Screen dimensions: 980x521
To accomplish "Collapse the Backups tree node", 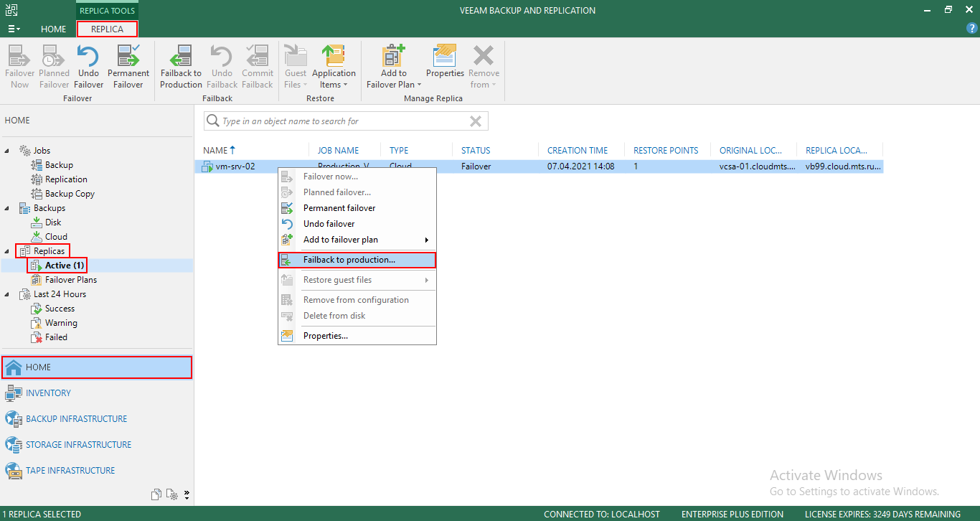I will [x=9, y=208].
